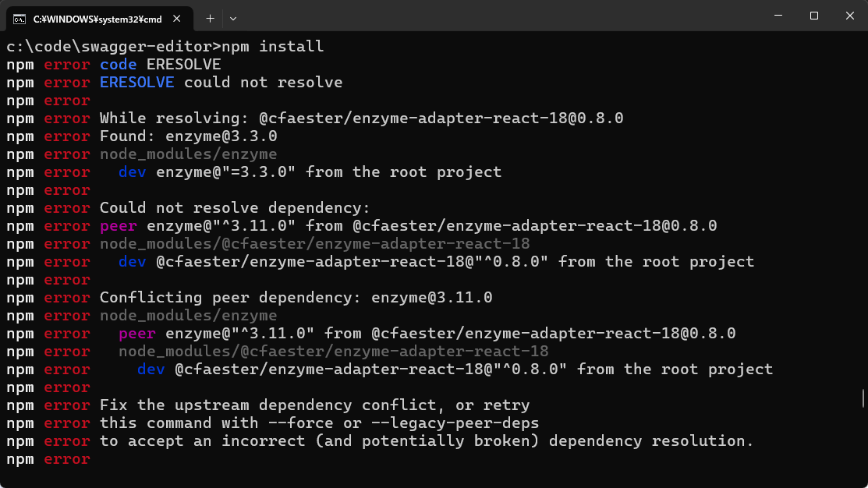This screenshot has height=488, width=868.
Task: Close the terminal window
Action: click(x=849, y=16)
